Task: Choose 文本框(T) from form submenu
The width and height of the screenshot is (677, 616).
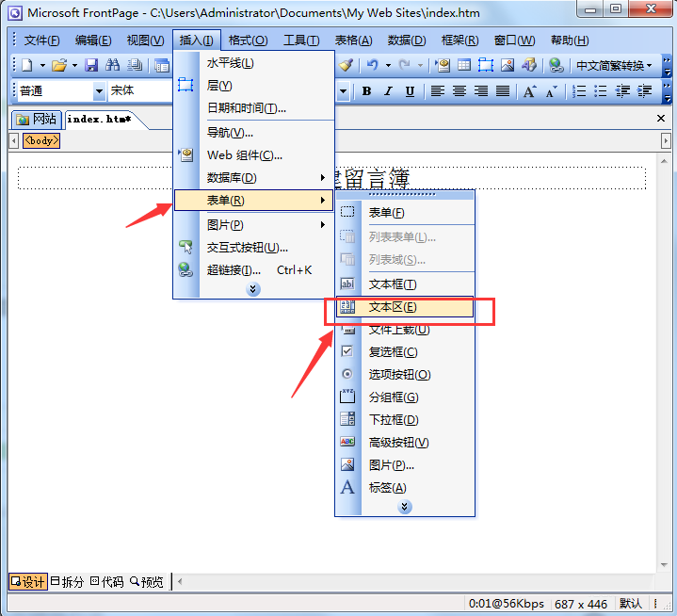Action: (405, 284)
